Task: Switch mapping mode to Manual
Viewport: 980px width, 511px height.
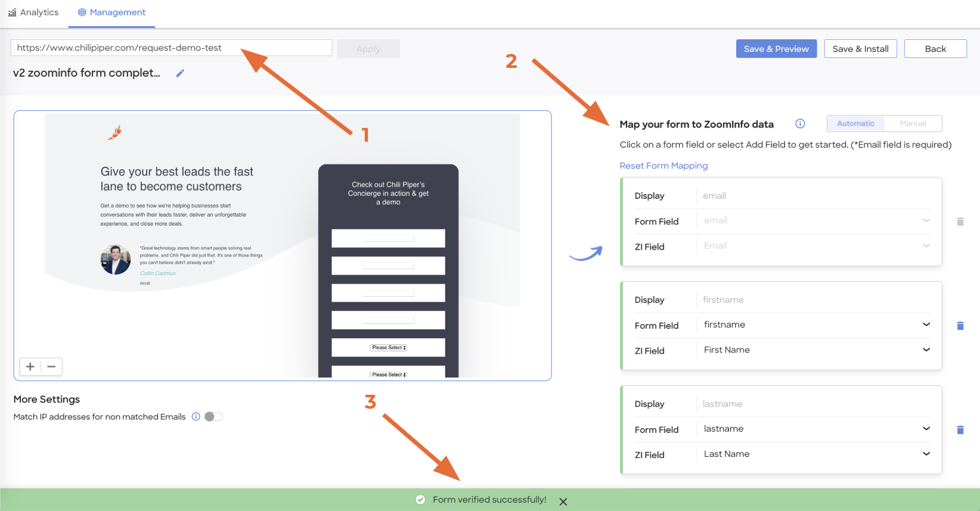Action: point(913,123)
